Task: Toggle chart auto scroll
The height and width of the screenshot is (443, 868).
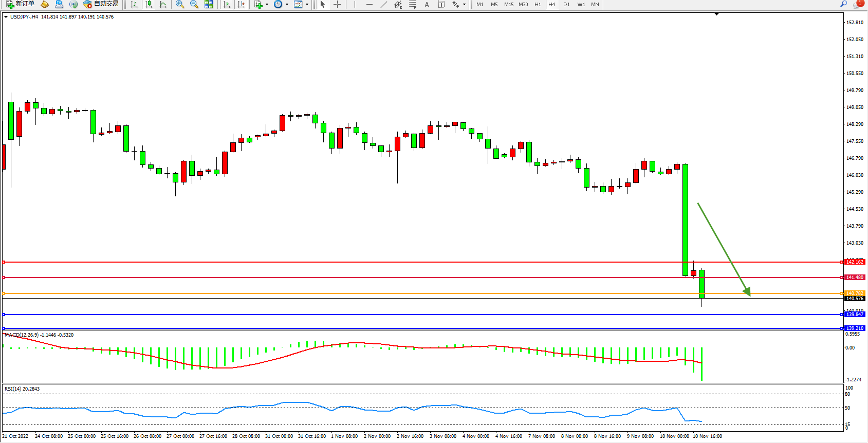Action: (227, 4)
